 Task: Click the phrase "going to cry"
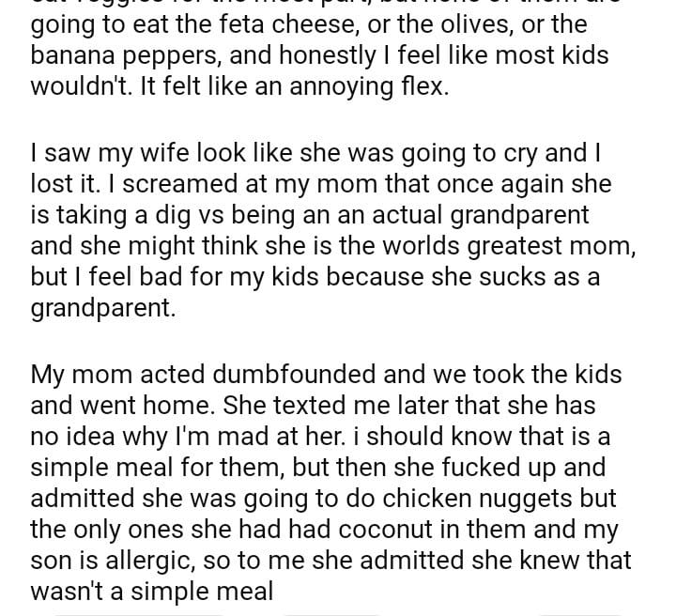459,151
